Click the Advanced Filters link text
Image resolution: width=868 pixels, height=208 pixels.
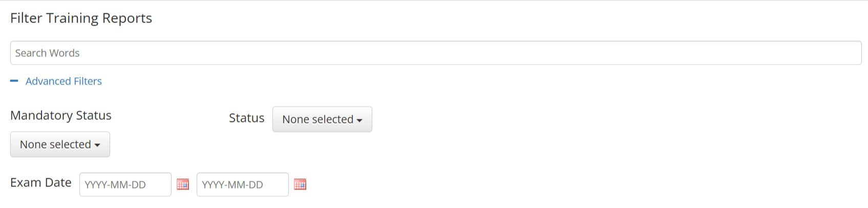(63, 81)
